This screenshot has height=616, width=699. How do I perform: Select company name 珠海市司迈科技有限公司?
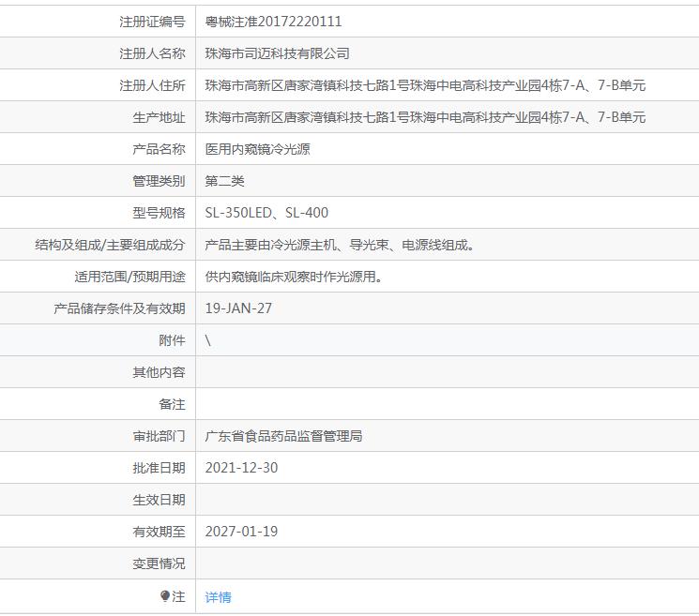coord(278,53)
